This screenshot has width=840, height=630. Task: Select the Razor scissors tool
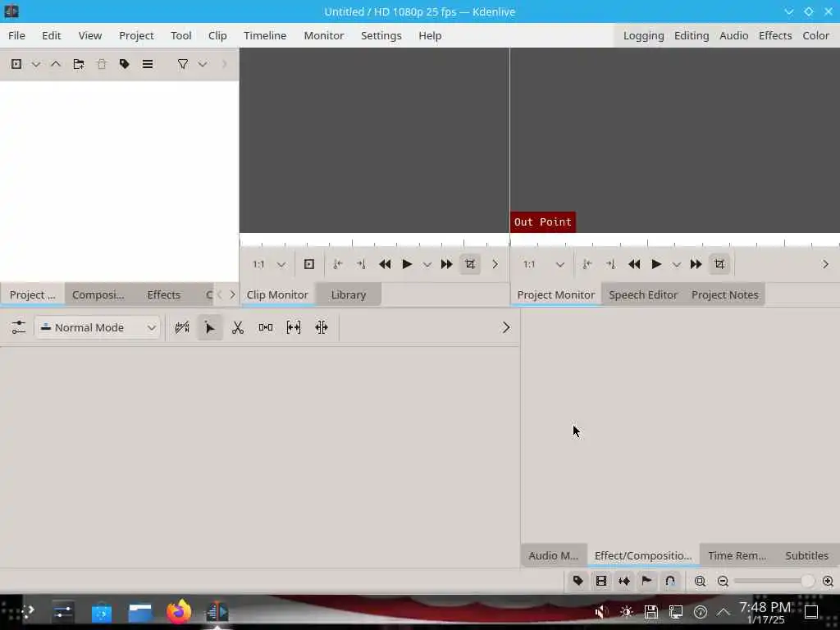238,327
